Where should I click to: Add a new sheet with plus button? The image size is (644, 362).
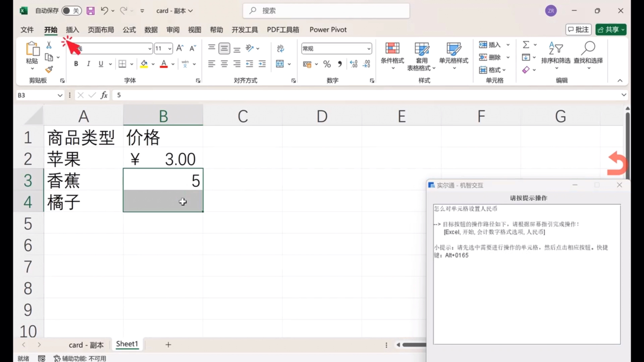click(168, 345)
